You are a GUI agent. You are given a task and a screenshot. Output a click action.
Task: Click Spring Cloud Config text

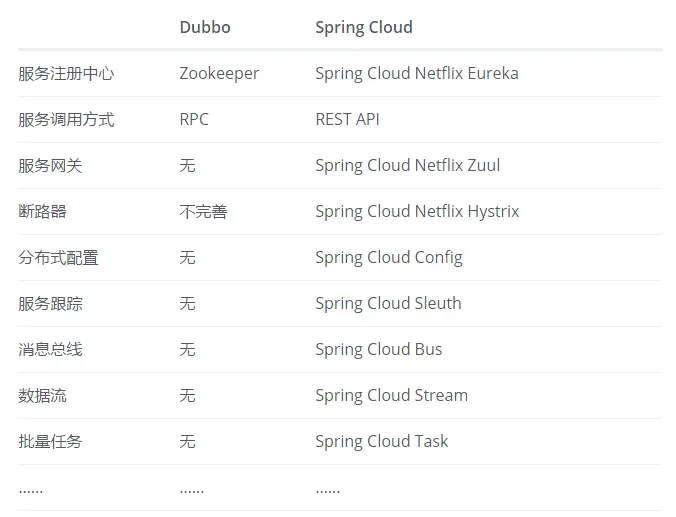tap(389, 258)
